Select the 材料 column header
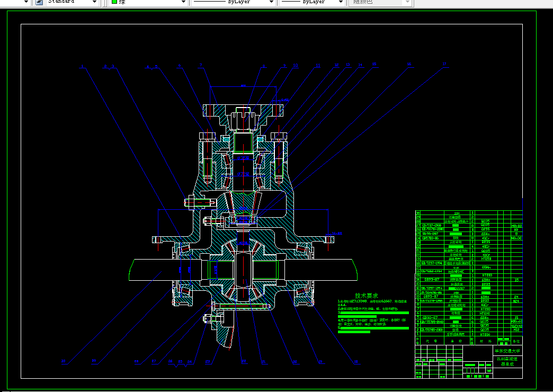The height and width of the screenshot is (392, 553). click(486, 341)
